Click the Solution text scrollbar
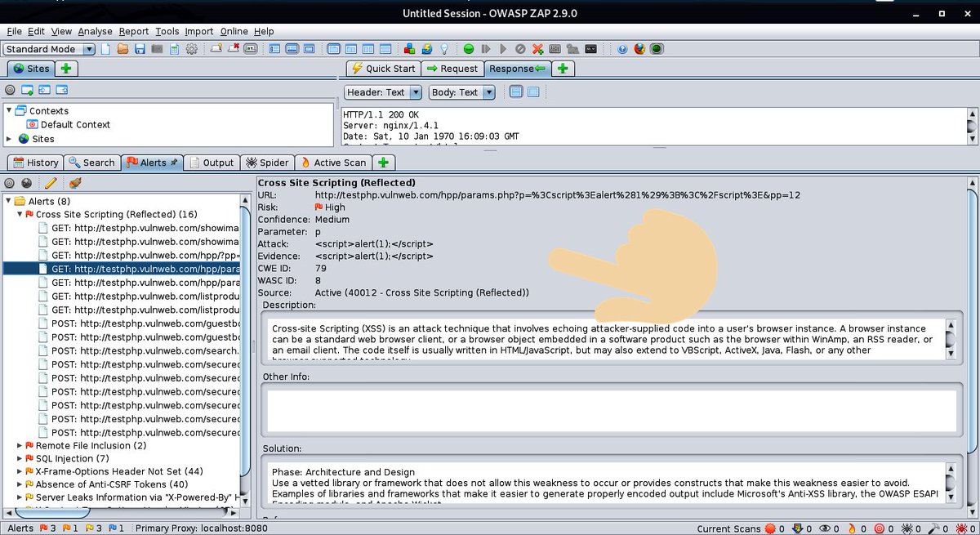Viewport: 980px width, 535px height. (x=950, y=482)
